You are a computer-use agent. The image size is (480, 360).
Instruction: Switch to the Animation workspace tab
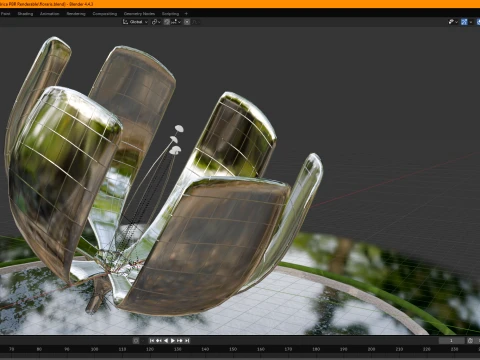[49, 14]
